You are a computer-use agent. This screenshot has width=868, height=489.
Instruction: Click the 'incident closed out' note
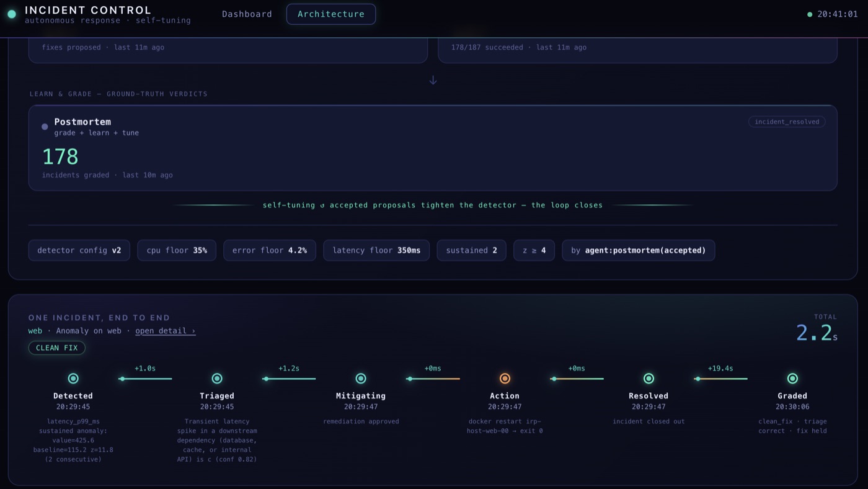click(649, 421)
